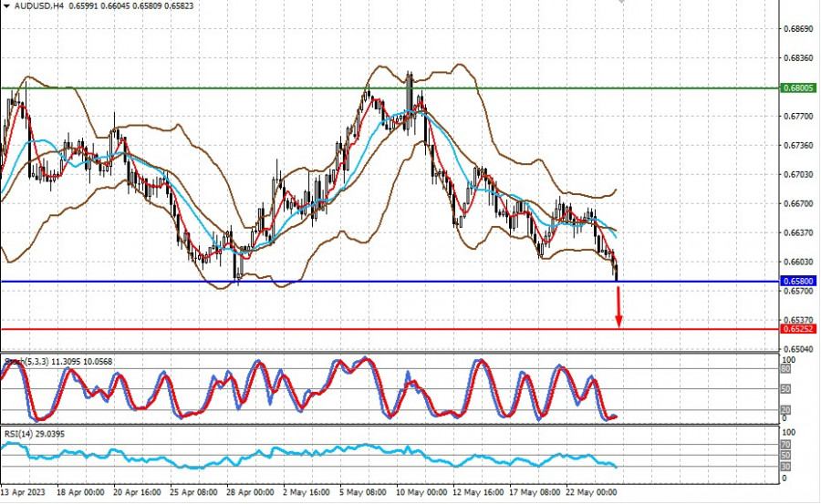Image resolution: width=821 pixels, height=504 pixels.
Task: Click the 0.66700 price scale value
Action: pos(798,203)
